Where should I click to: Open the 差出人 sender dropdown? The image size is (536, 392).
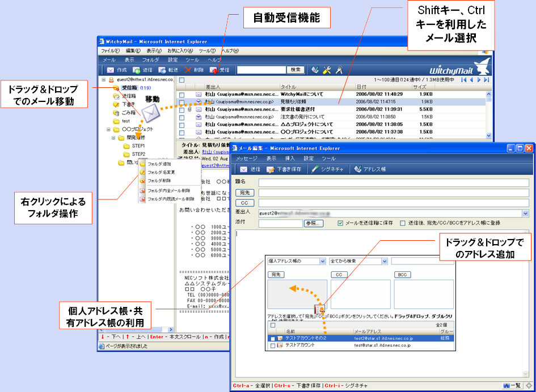point(526,214)
